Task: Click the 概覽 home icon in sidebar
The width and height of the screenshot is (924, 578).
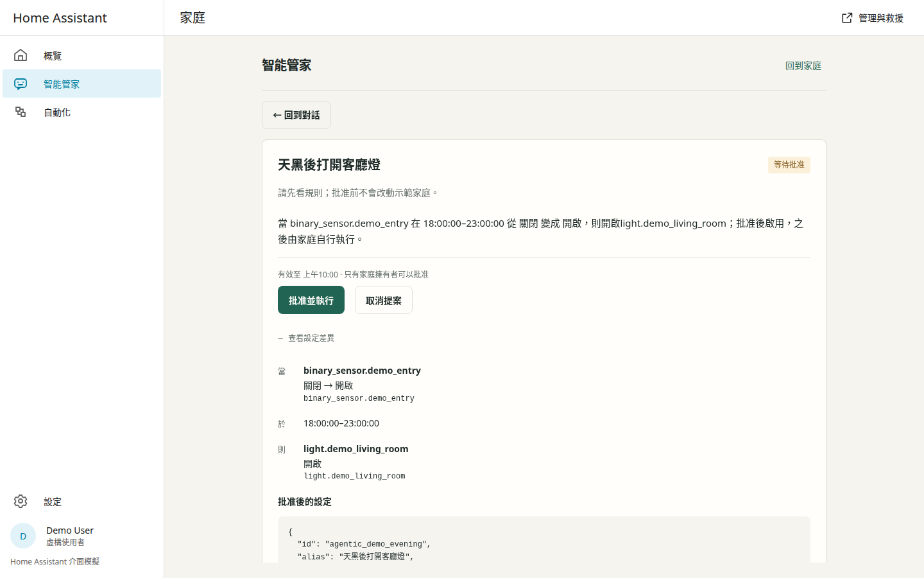Action: pos(21,55)
